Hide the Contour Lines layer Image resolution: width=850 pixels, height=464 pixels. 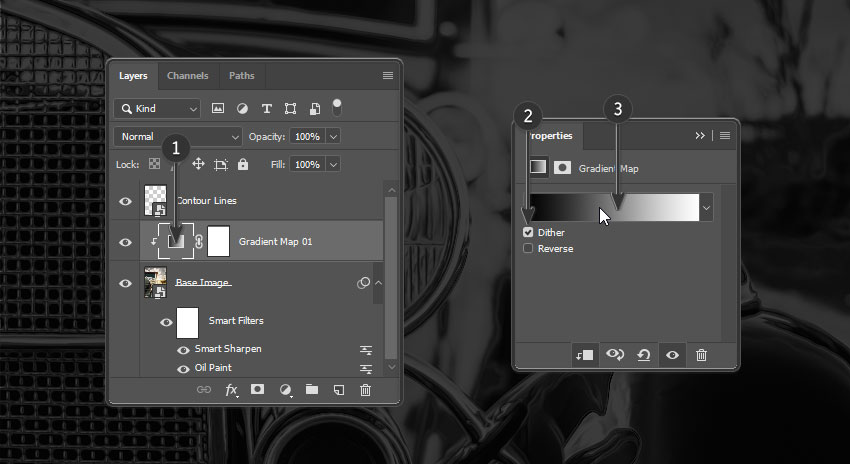pyautogui.click(x=125, y=201)
